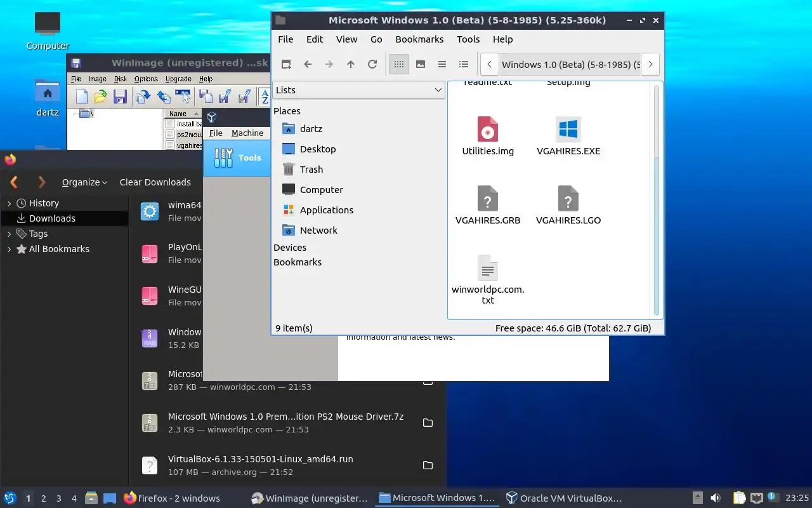
Task: Switch to icon view in file manager
Action: [x=399, y=64]
